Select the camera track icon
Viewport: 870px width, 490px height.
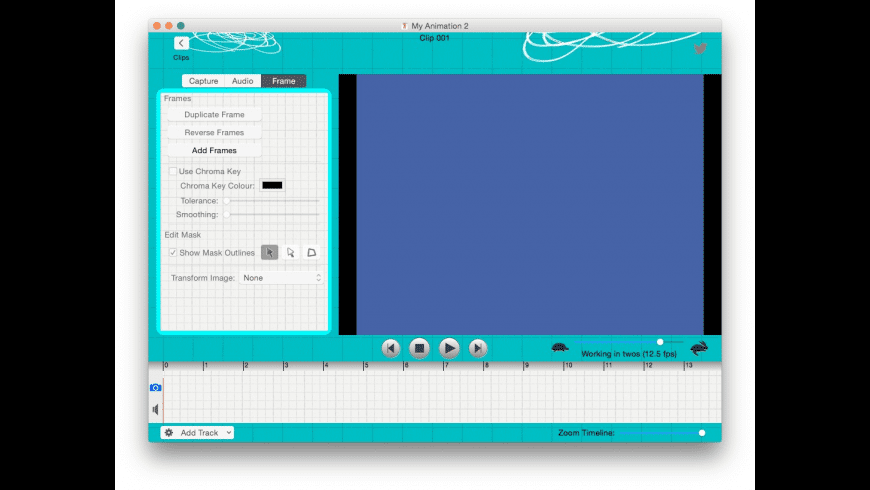point(155,387)
